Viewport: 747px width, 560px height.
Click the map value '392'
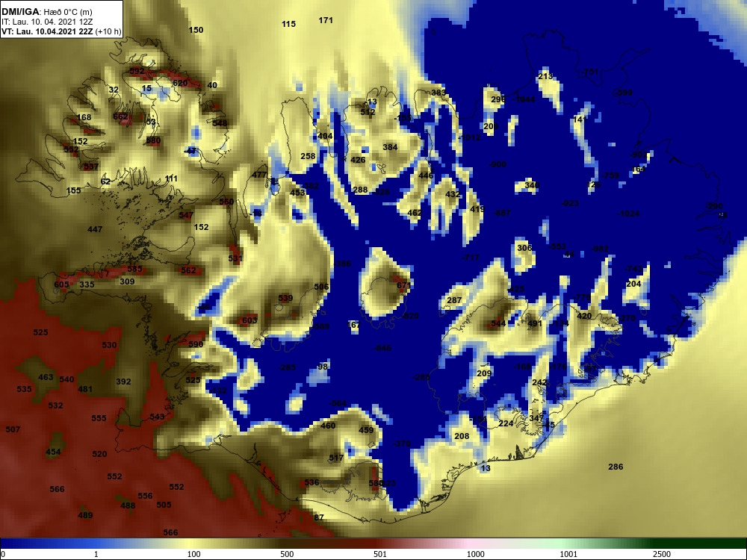click(x=123, y=382)
